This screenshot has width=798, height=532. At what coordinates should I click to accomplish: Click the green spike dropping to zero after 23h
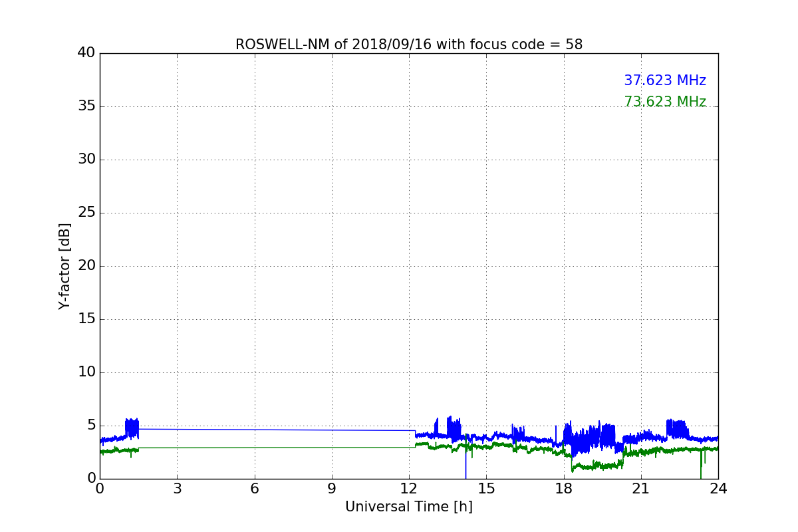[700, 465]
